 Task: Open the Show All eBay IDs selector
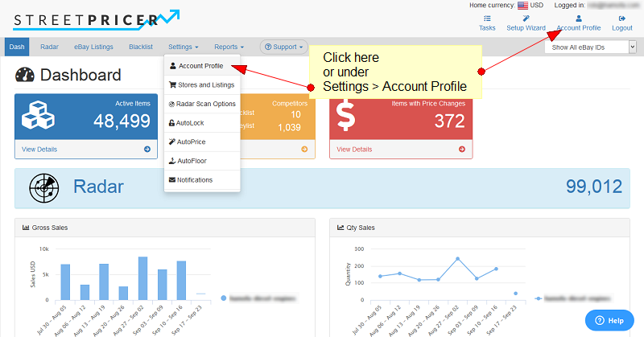590,47
